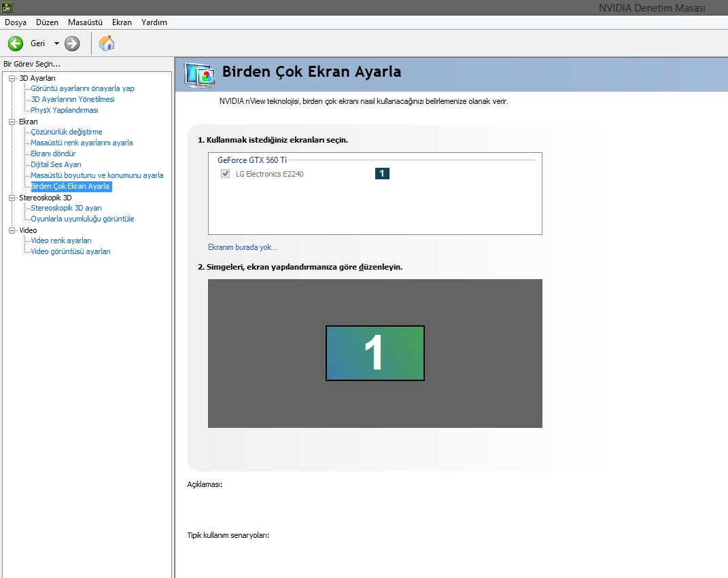
Task: Click the 3D Ayarları category label
Action: (x=37, y=78)
